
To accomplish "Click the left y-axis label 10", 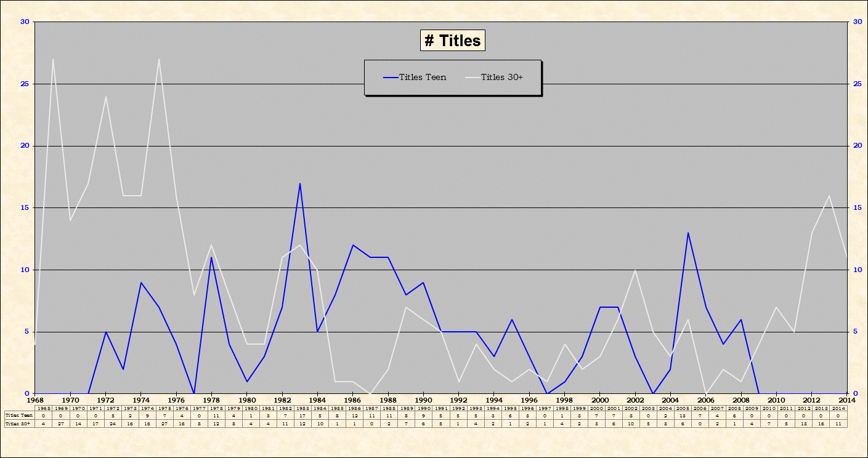I will point(25,270).
